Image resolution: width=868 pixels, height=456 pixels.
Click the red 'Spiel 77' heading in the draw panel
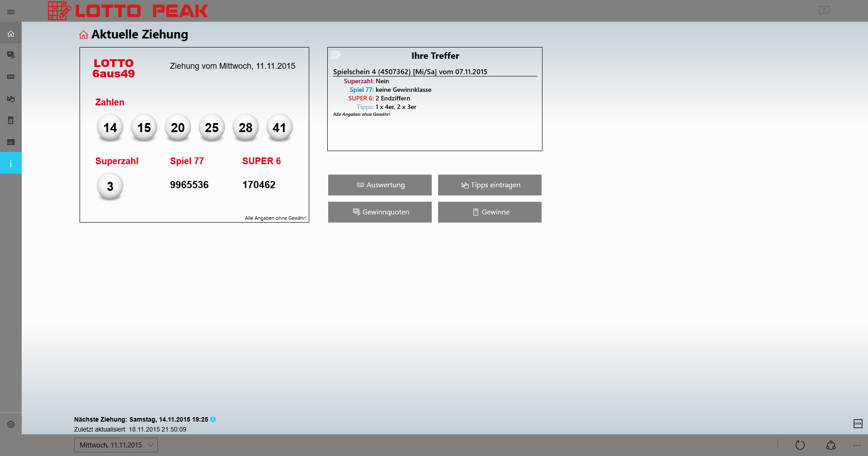187,161
